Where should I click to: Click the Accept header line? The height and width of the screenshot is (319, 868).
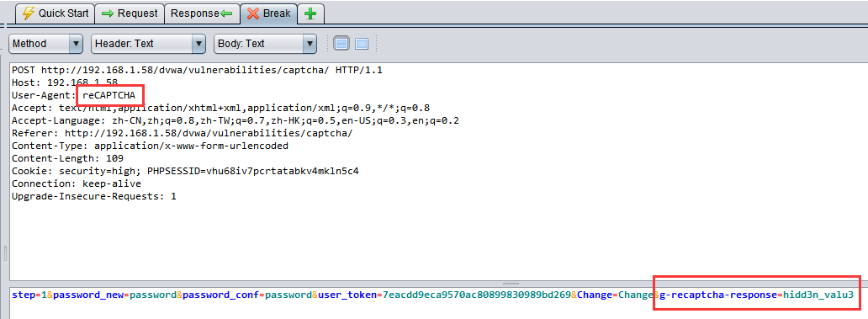tap(221, 108)
